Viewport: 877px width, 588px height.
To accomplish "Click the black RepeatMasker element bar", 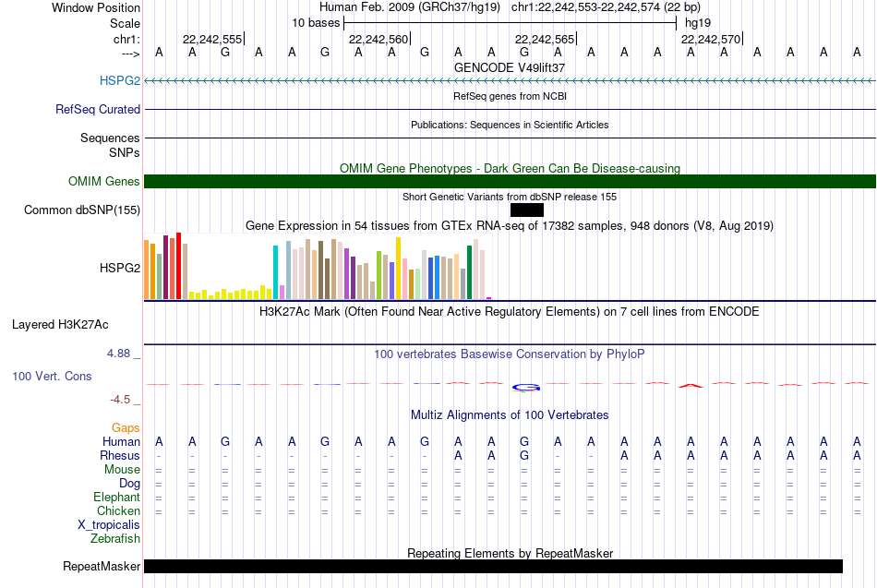I will coord(493,566).
